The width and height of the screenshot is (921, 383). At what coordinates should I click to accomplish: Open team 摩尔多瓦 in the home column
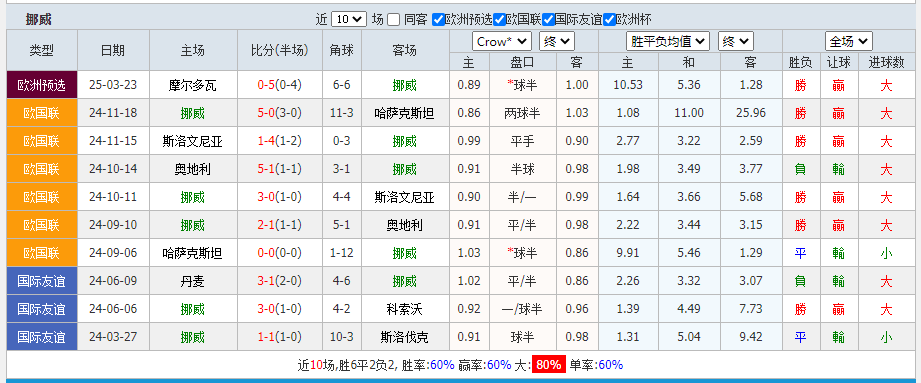(193, 85)
